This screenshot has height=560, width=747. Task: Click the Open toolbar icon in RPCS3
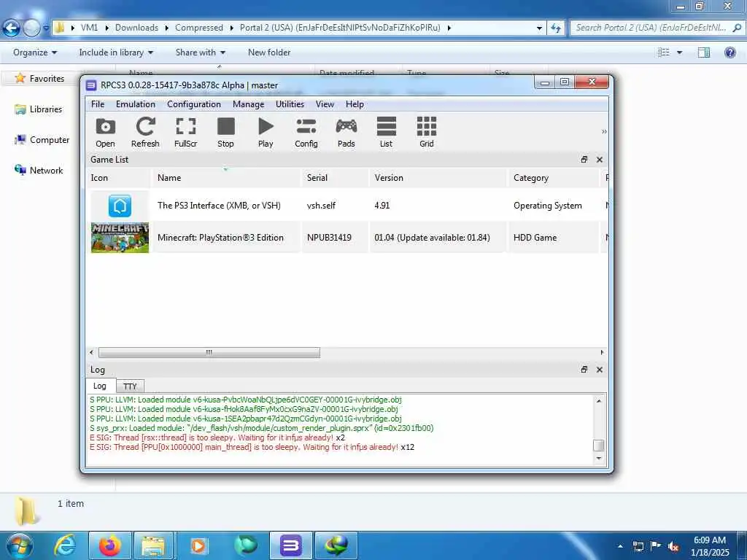point(105,133)
